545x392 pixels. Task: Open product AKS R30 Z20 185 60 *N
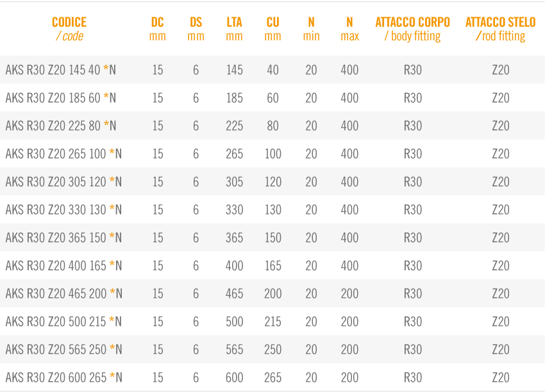pos(61,98)
